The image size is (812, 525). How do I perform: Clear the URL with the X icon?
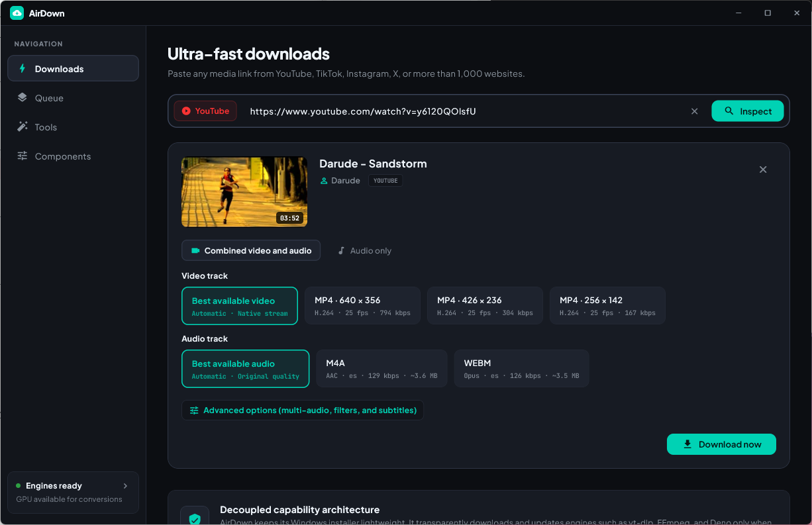(x=695, y=111)
